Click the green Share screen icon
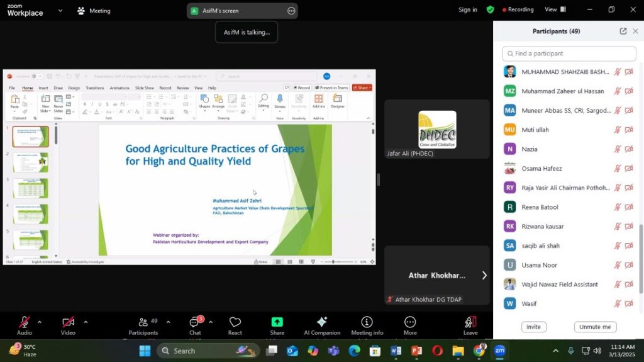Image resolution: width=644 pixels, height=362 pixels. [277, 322]
